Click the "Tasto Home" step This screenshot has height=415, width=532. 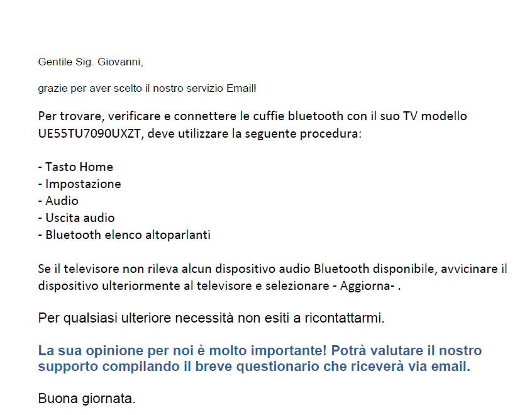point(75,167)
